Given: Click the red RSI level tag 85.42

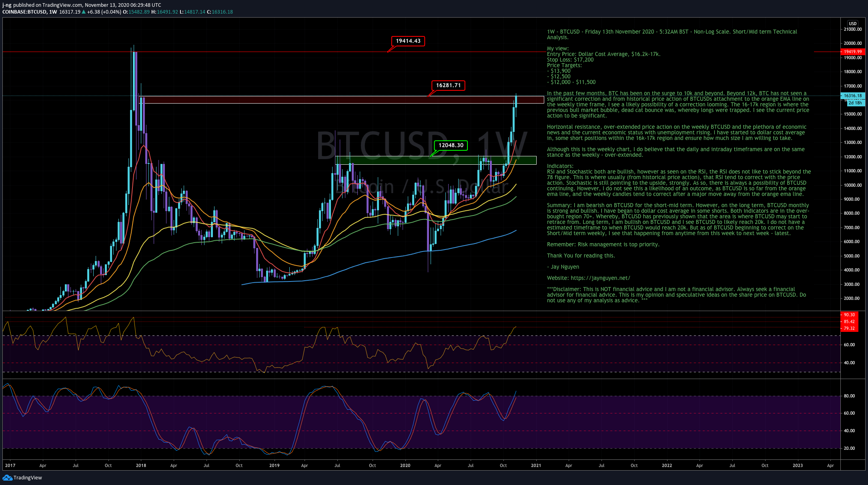Looking at the screenshot, I should 849,321.
